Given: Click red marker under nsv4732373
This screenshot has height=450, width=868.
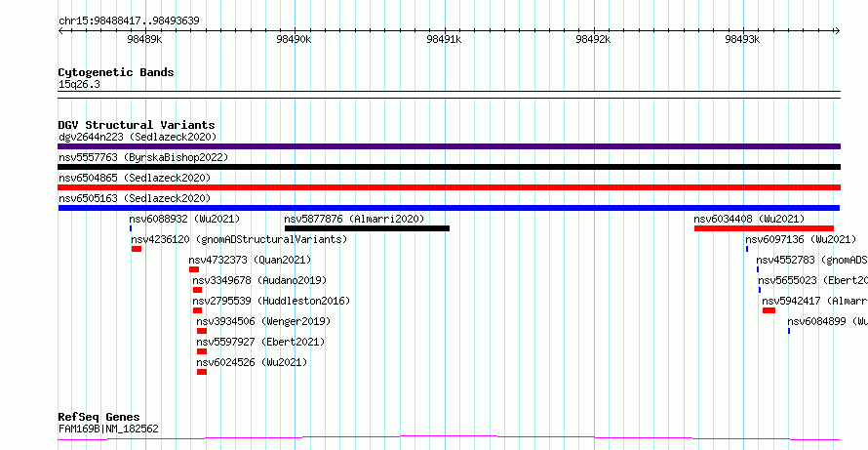Looking at the screenshot, I should pos(194,269).
